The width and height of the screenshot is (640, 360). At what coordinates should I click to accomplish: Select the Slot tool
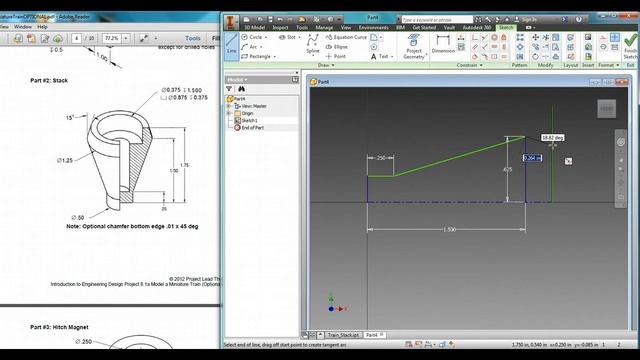coord(287,37)
